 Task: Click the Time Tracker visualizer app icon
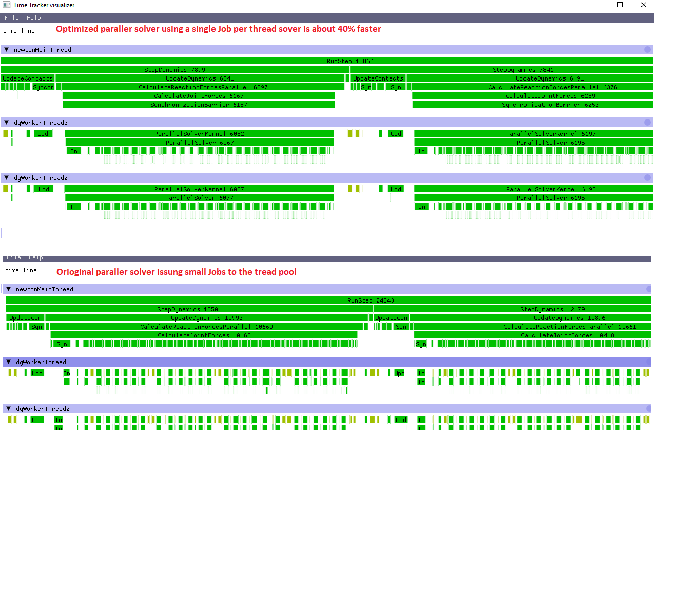pyautogui.click(x=7, y=5)
